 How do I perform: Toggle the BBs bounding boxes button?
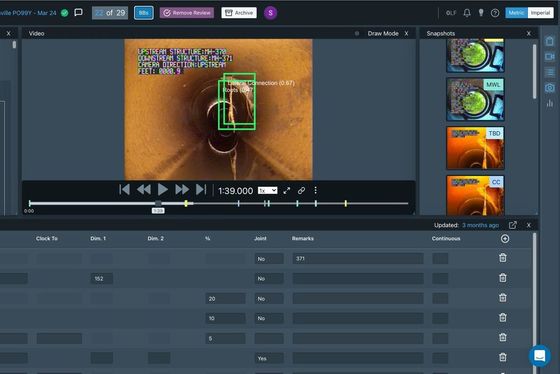144,13
